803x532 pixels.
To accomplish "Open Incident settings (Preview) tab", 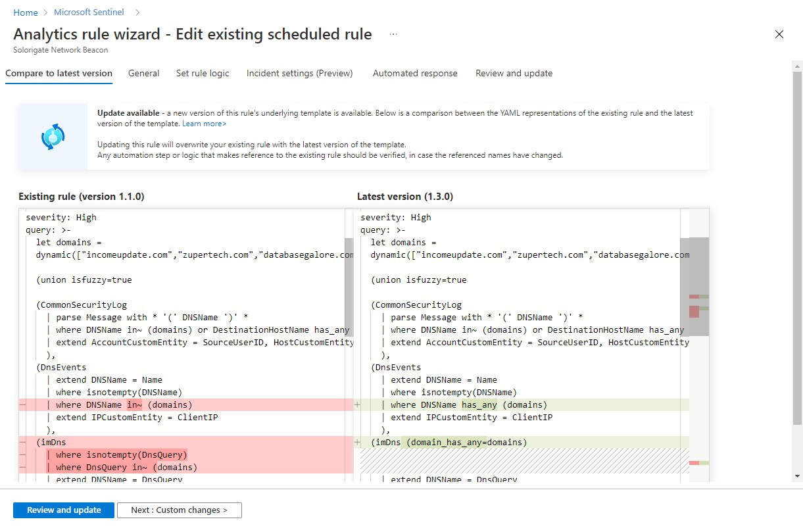I will pyautogui.click(x=299, y=73).
